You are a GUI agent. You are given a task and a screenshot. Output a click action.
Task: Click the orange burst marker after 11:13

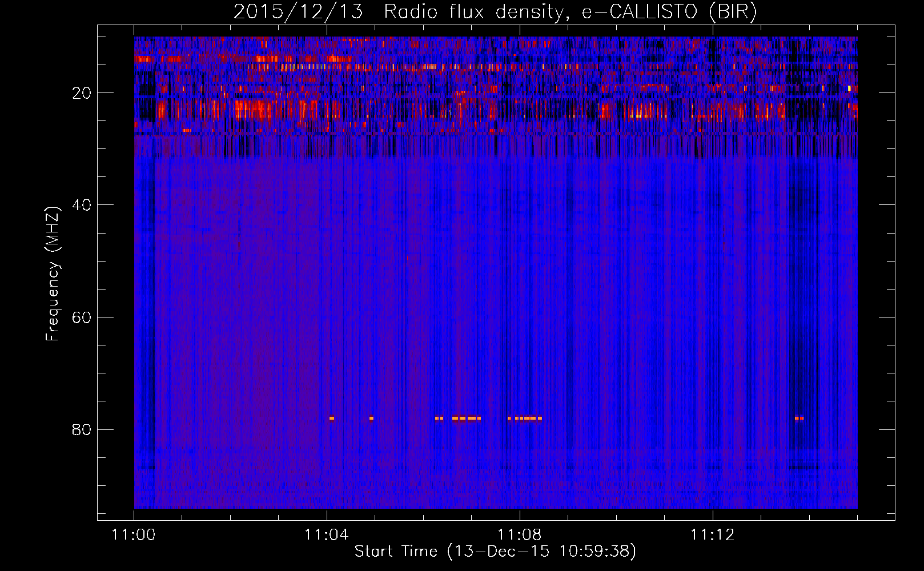click(799, 418)
